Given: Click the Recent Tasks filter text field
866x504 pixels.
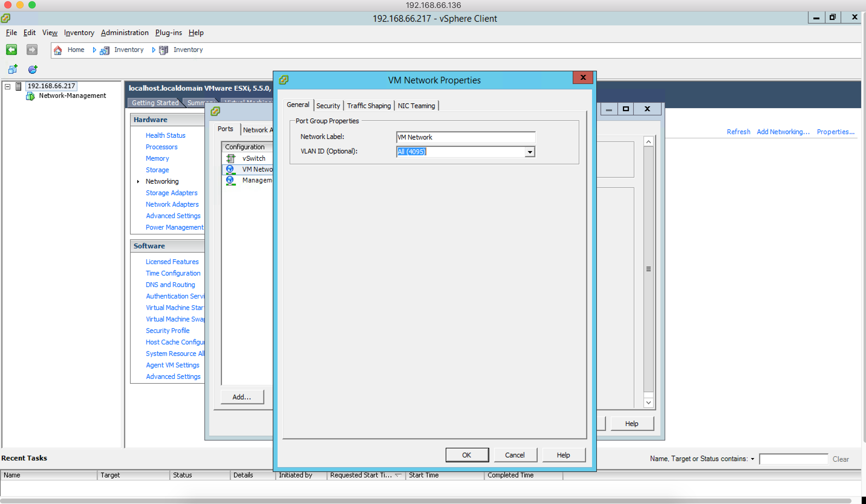Looking at the screenshot, I should [794, 459].
